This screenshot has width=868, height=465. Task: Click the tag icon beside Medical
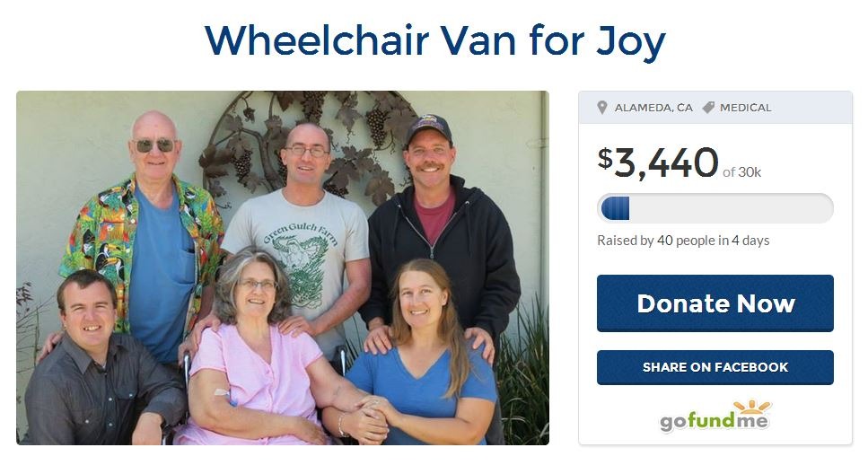point(708,108)
